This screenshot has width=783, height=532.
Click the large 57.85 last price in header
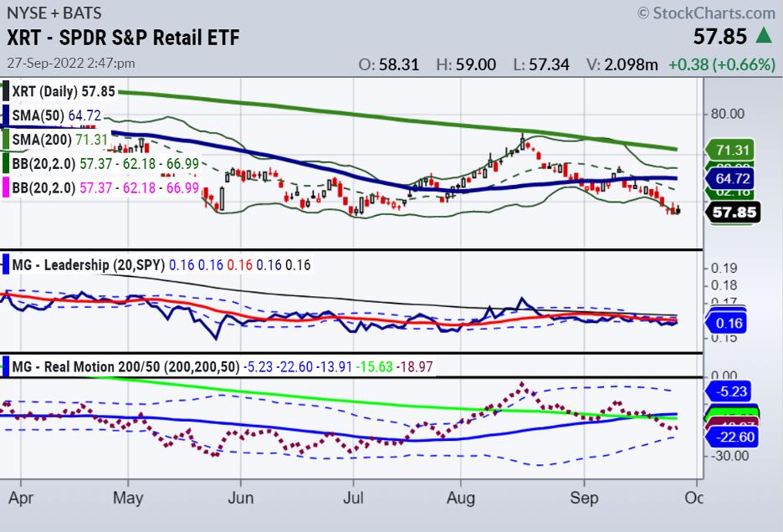[x=719, y=37]
